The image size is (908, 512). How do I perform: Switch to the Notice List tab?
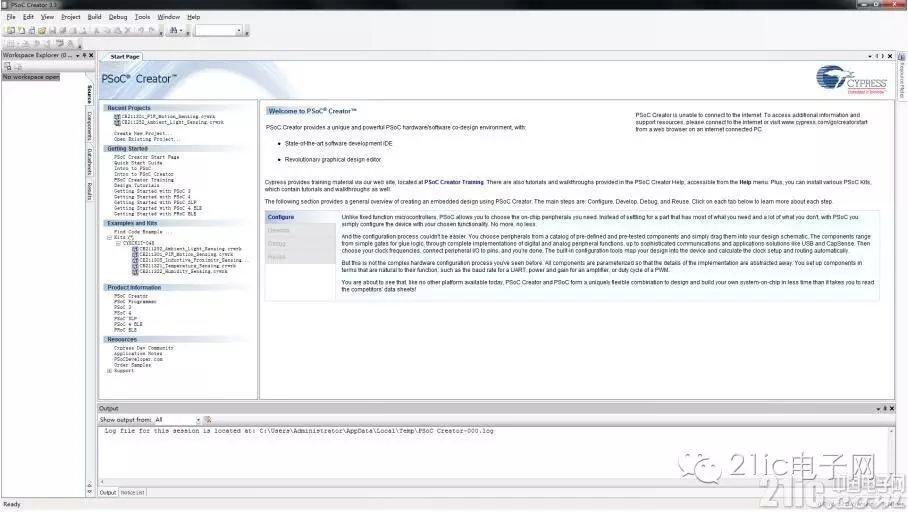click(x=133, y=492)
